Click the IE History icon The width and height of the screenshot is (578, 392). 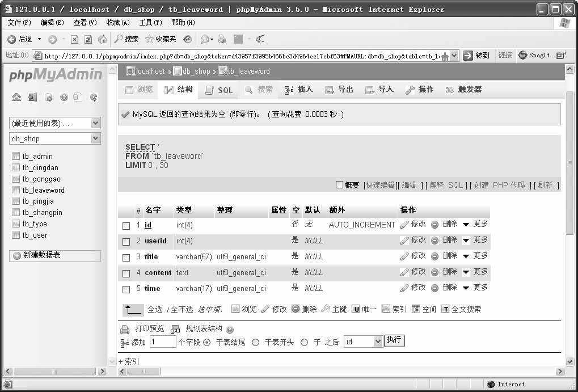188,39
